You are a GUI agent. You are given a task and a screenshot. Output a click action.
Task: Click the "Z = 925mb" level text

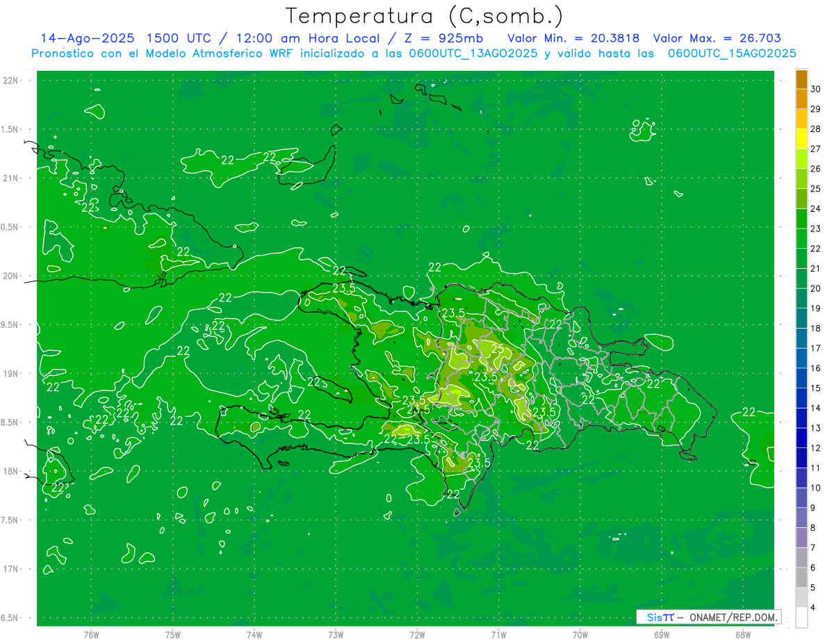444,38
